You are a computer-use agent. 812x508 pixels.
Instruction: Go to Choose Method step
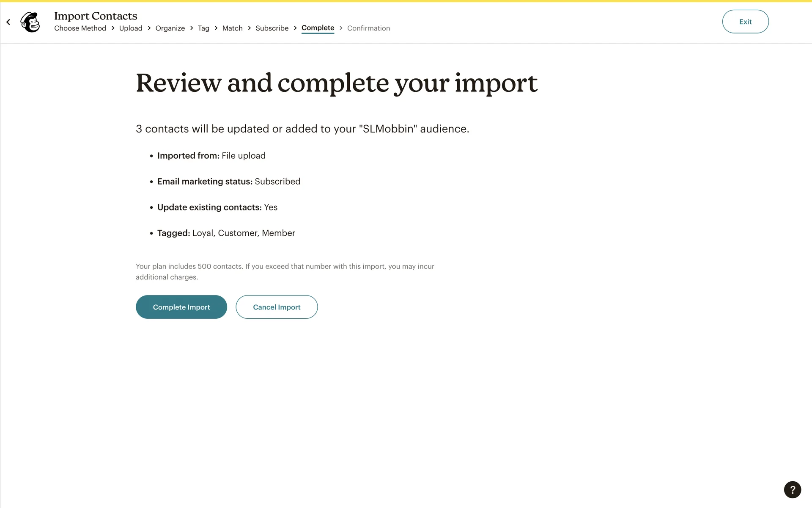(80, 28)
